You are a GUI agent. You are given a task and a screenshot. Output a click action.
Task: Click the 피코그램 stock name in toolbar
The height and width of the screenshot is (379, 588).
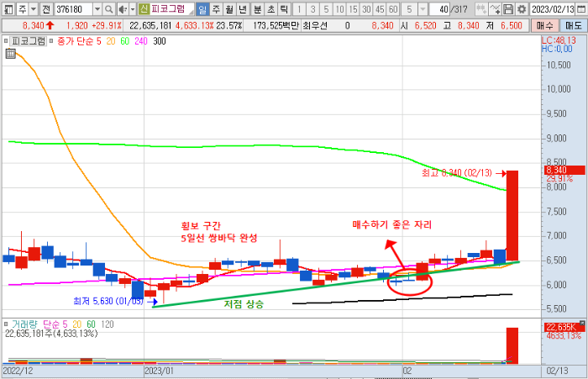click(x=168, y=8)
